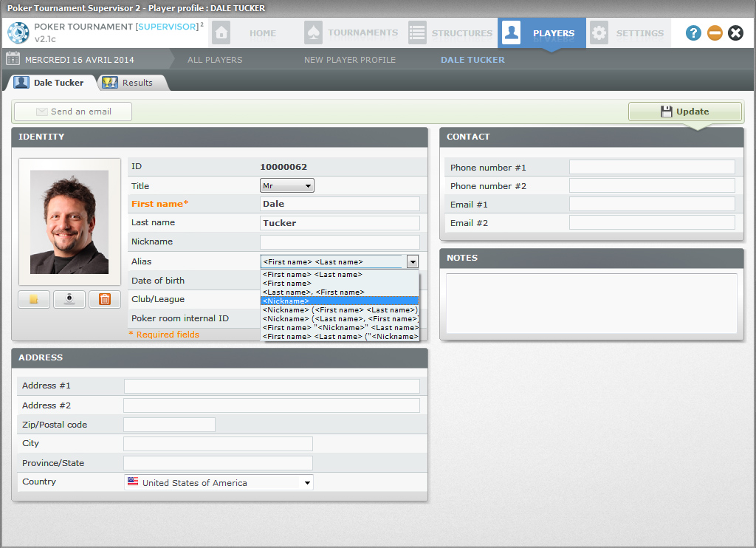Image resolution: width=756 pixels, height=548 pixels.
Task: Browse for a player photo file
Action: [34, 299]
